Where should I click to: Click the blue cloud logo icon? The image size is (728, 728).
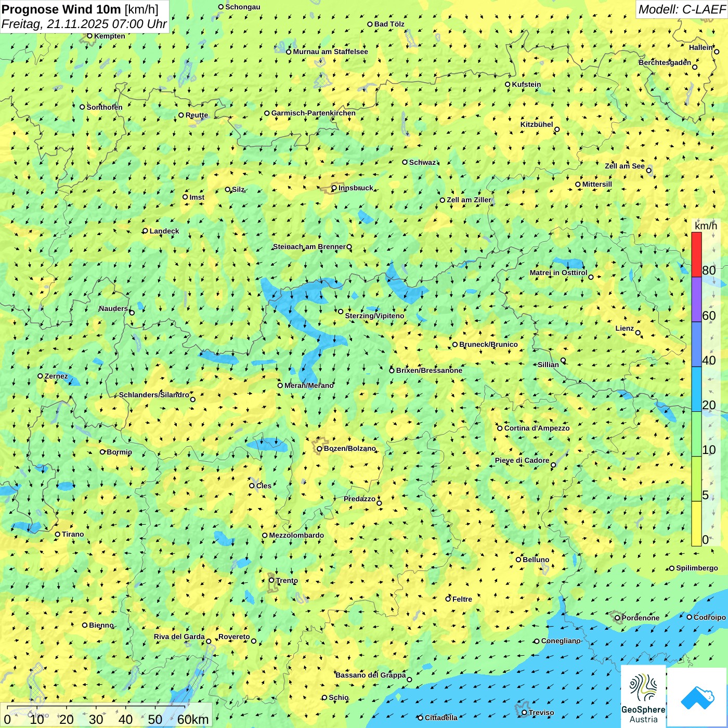click(x=697, y=698)
